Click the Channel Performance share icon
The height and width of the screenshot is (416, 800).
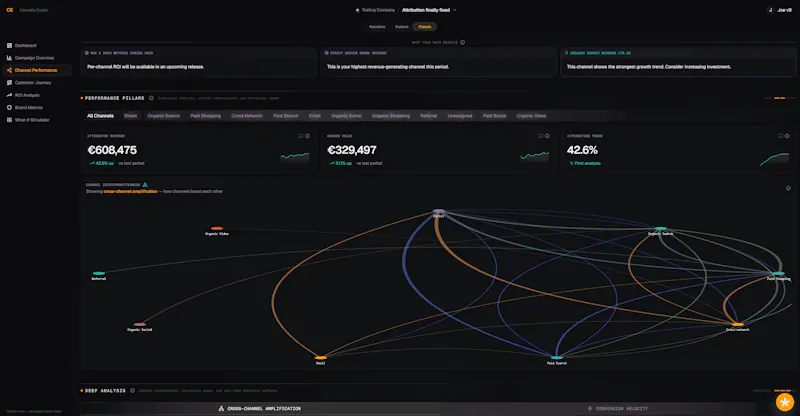(9, 70)
